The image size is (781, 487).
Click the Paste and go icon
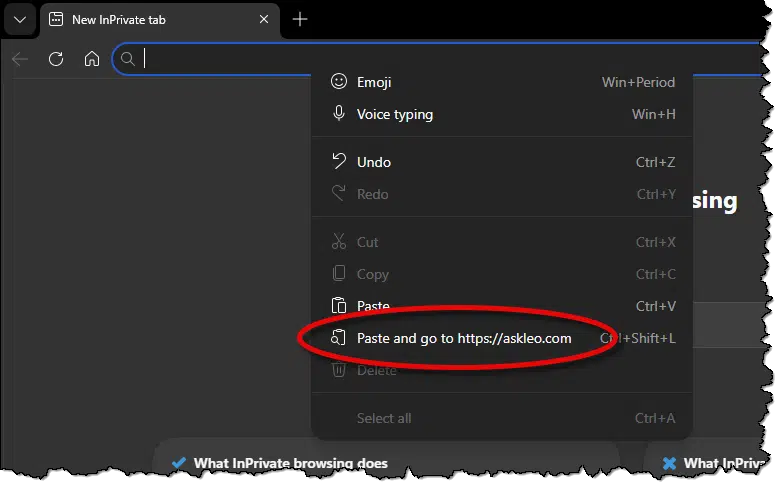click(338, 337)
